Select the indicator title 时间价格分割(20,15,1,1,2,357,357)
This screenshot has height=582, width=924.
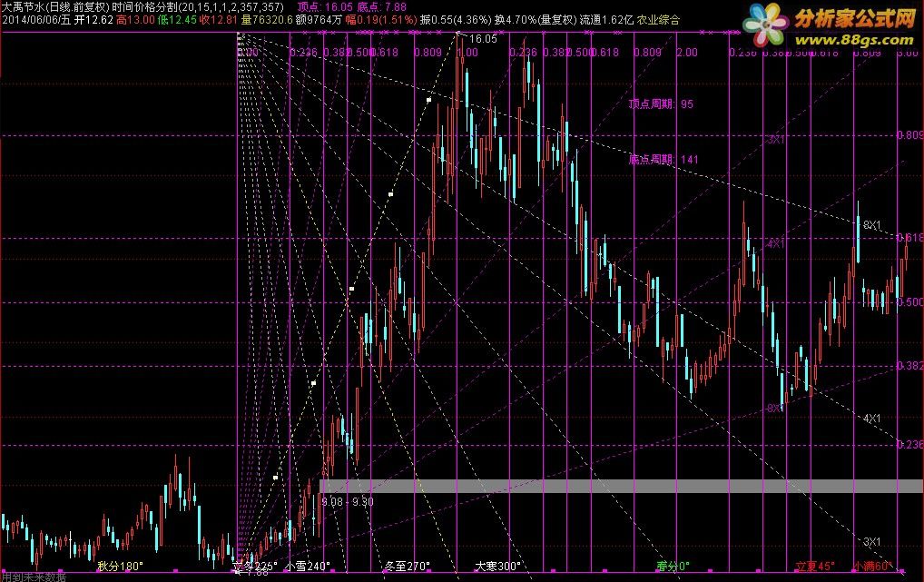pyautogui.click(x=198, y=7)
